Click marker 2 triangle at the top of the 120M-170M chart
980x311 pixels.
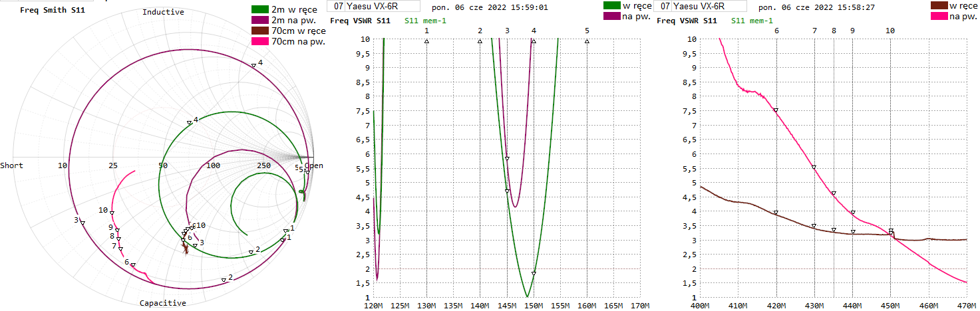pos(480,41)
